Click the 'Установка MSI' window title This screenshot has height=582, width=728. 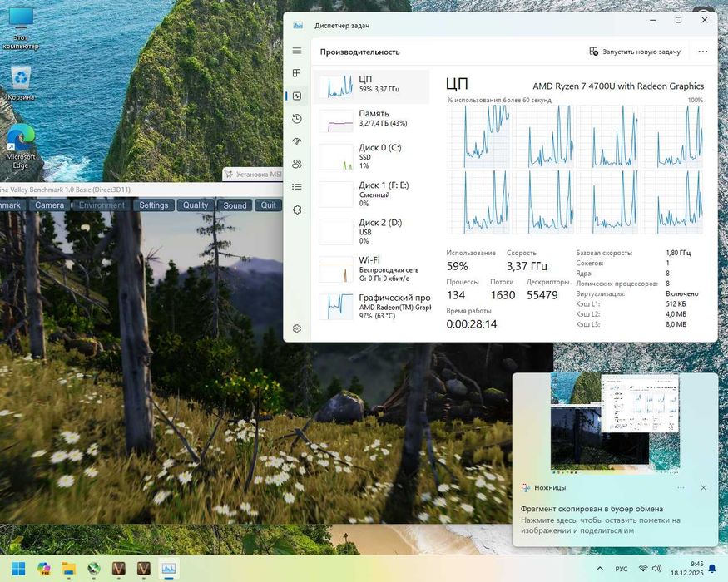click(x=259, y=175)
